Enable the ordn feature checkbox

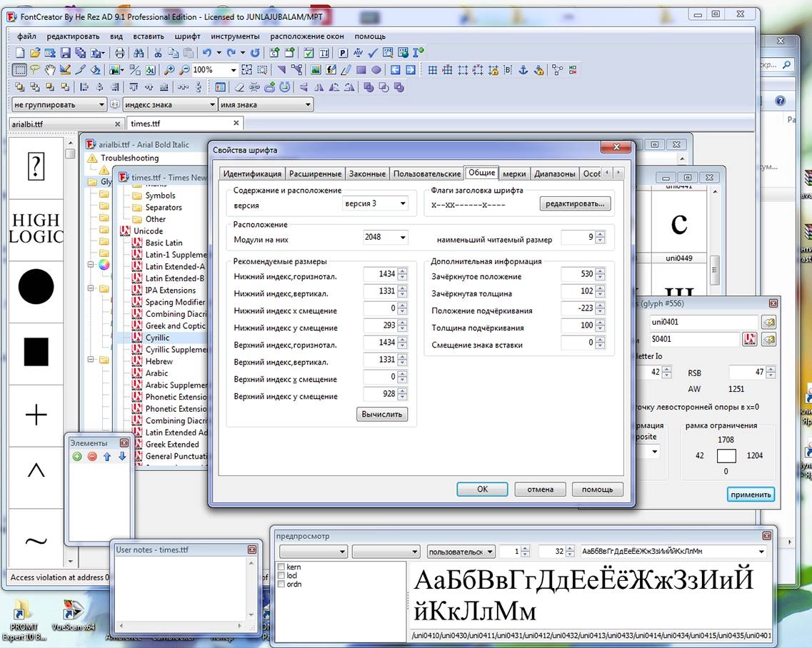[281, 584]
